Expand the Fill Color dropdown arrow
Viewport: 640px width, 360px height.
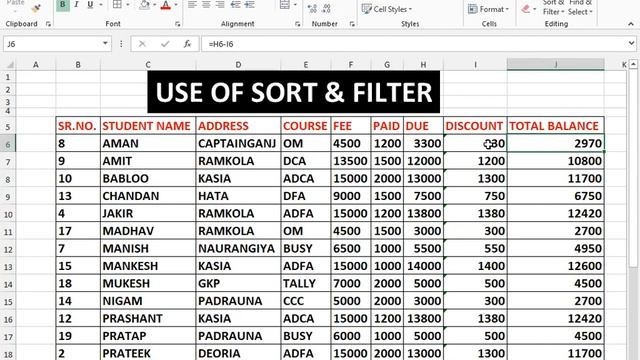pyautogui.click(x=154, y=5)
